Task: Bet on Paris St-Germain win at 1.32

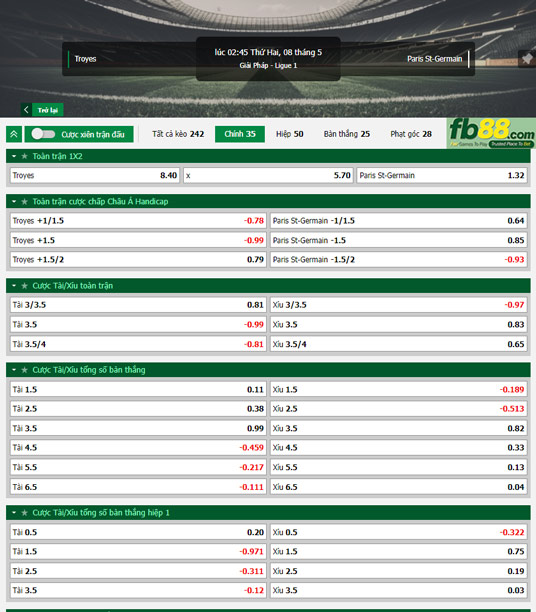Action: click(442, 175)
